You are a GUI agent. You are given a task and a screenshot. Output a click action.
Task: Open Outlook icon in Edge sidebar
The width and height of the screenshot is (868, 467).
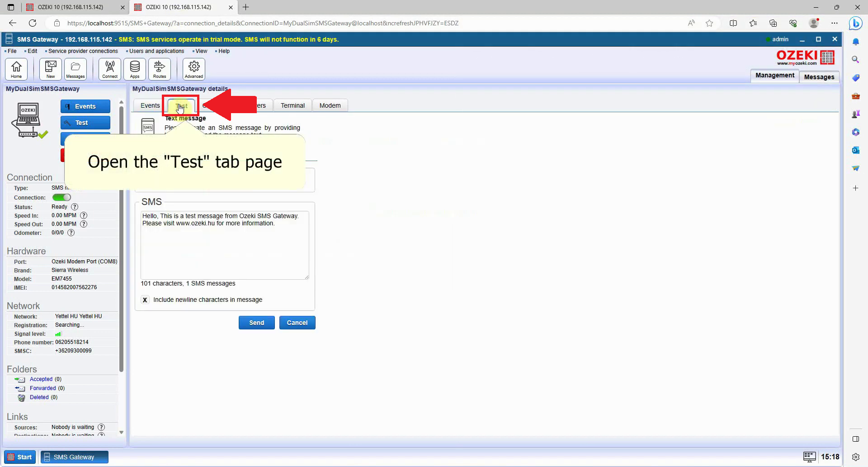(855, 150)
